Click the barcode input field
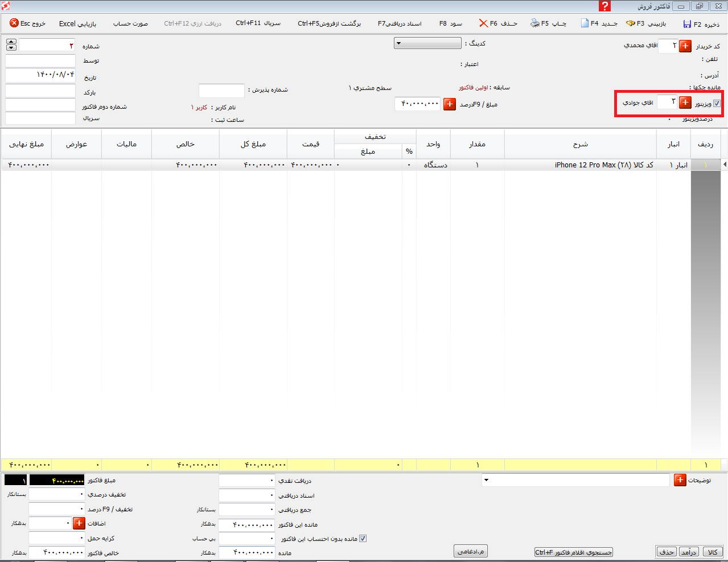 point(40,91)
